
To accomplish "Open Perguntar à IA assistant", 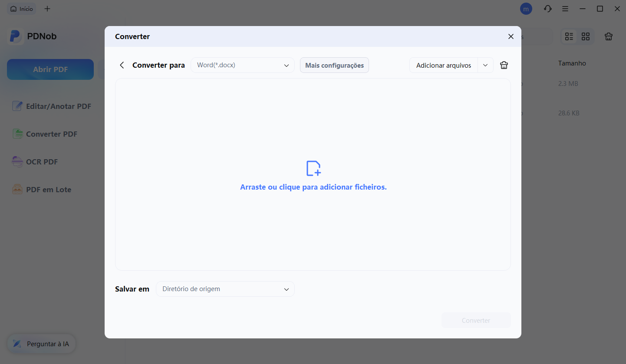I will (x=41, y=344).
